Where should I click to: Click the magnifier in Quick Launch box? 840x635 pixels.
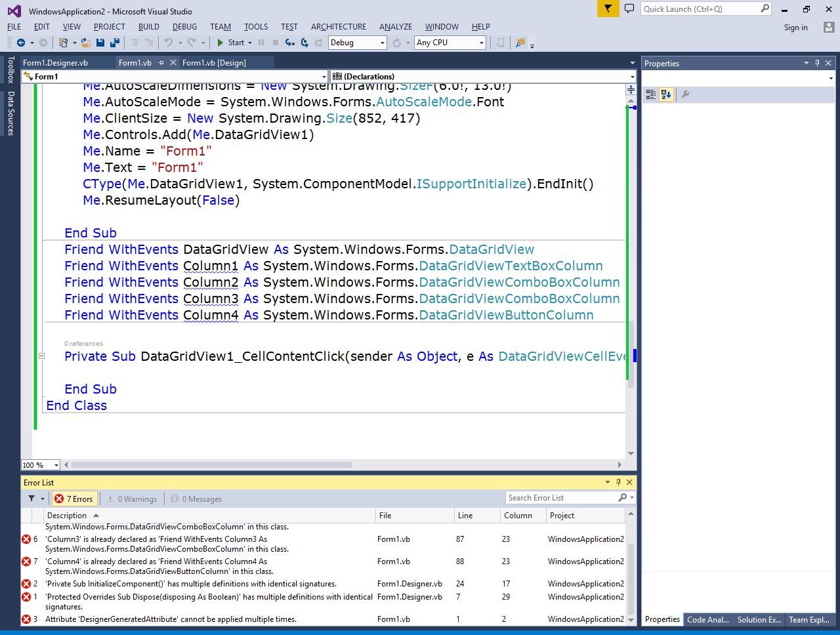point(765,9)
